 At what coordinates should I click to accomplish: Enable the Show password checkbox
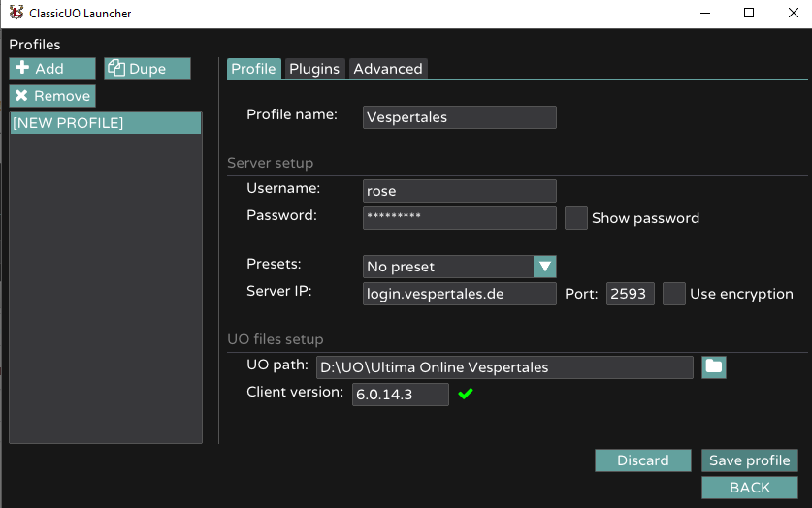click(x=576, y=218)
